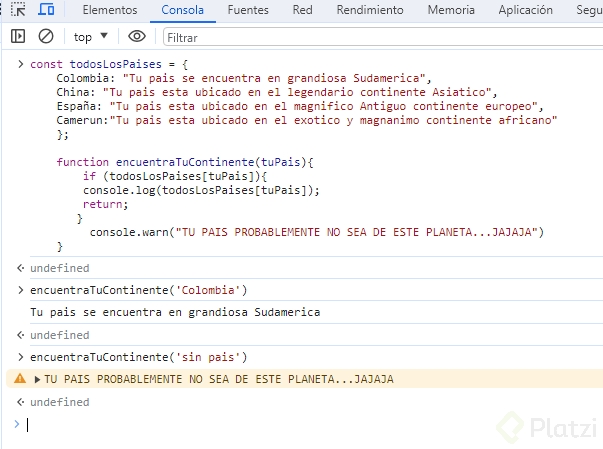
Task: Focus the Filtrar filter field
Action: pyautogui.click(x=383, y=38)
